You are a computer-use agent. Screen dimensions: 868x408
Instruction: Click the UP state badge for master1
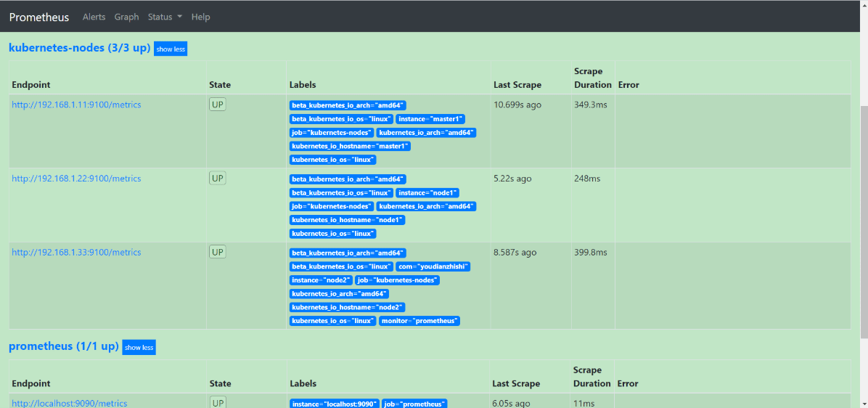(218, 104)
